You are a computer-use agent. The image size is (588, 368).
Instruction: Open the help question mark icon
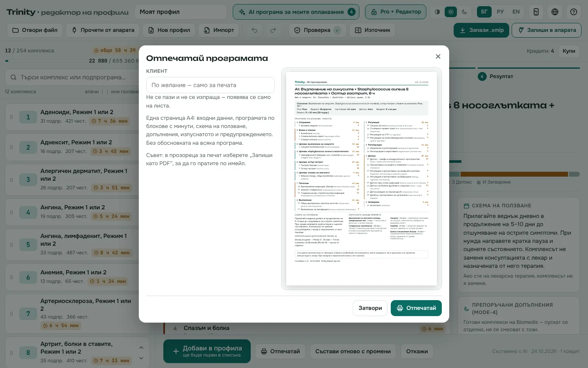click(x=574, y=12)
